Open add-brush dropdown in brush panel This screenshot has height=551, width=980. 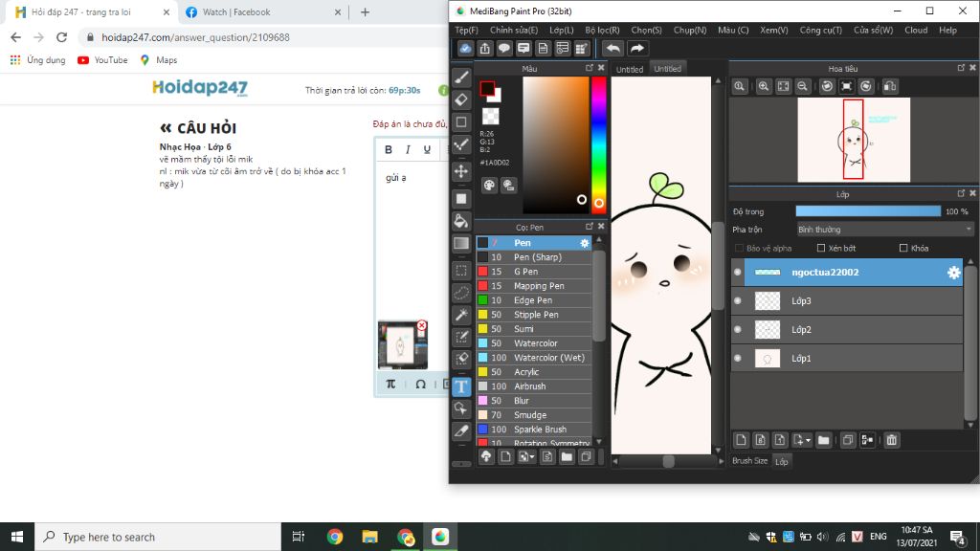click(527, 456)
